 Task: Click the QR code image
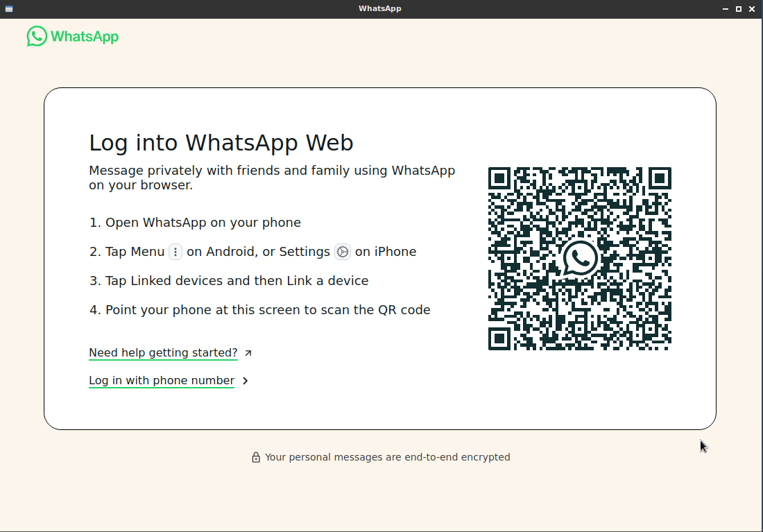[x=580, y=259]
